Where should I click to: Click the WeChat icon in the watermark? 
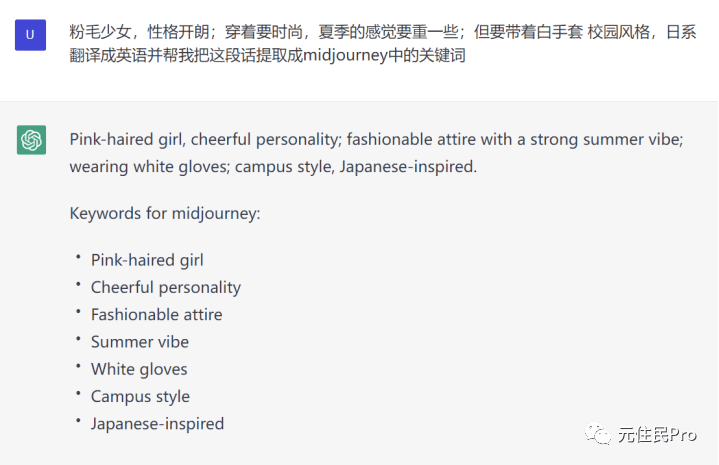click(601, 433)
